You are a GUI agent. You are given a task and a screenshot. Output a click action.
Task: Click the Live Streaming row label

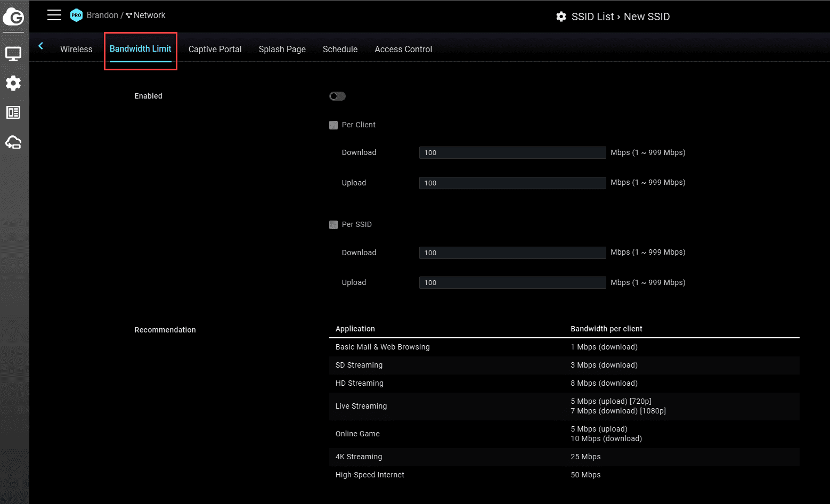[361, 406]
